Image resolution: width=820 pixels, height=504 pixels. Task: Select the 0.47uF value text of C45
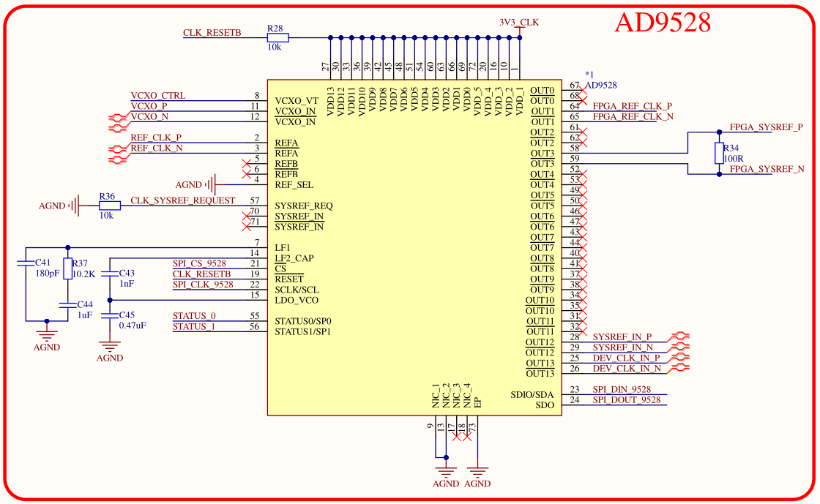click(133, 326)
